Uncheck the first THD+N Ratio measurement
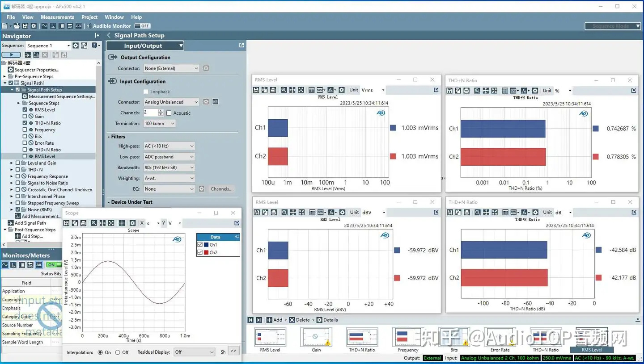 [x=25, y=123]
